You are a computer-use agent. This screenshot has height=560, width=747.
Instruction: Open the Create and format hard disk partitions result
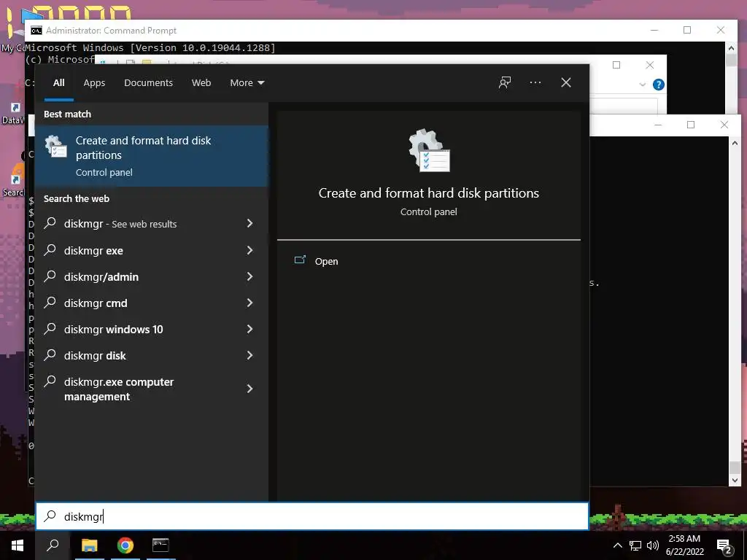tap(152, 156)
